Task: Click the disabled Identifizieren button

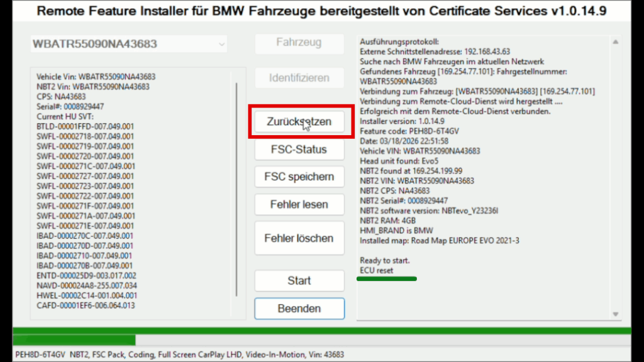Action: click(299, 77)
